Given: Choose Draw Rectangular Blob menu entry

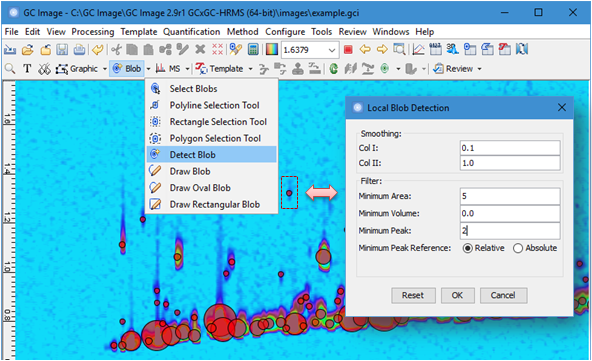Looking at the screenshot, I should coord(211,205).
